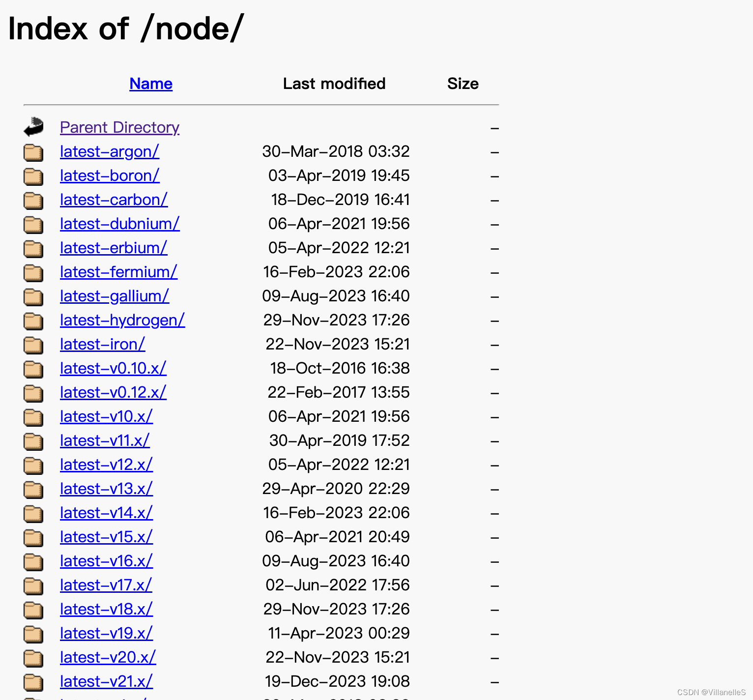Click folder icon beside latest-hydrogen/
The height and width of the screenshot is (700, 753).
coord(33,321)
